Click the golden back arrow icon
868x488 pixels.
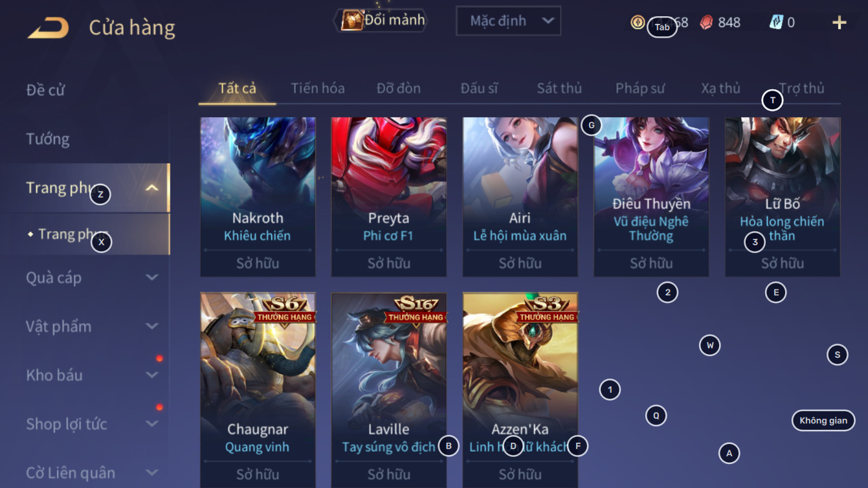(48, 28)
